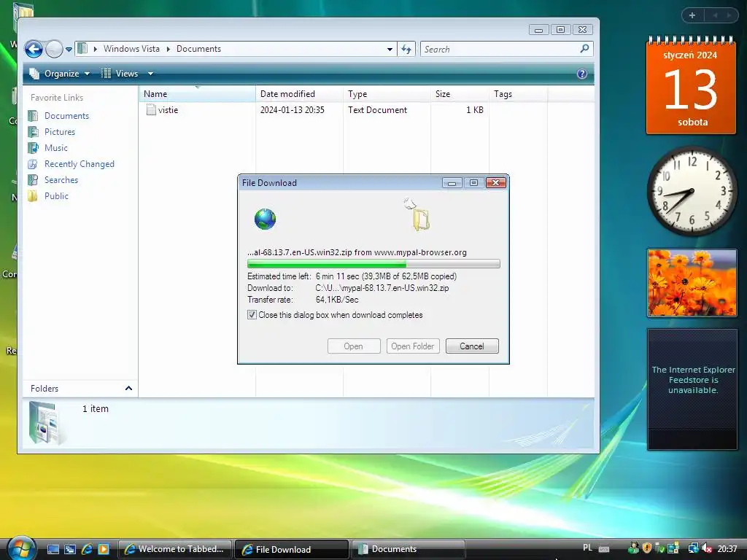The height and width of the screenshot is (560, 747).
Task: Click the Views button
Action: point(120,74)
